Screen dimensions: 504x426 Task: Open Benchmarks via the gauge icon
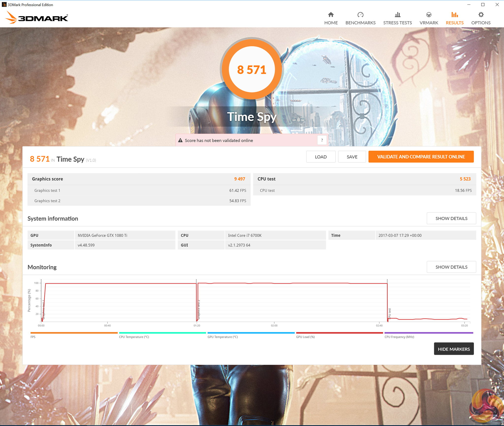pos(360,15)
